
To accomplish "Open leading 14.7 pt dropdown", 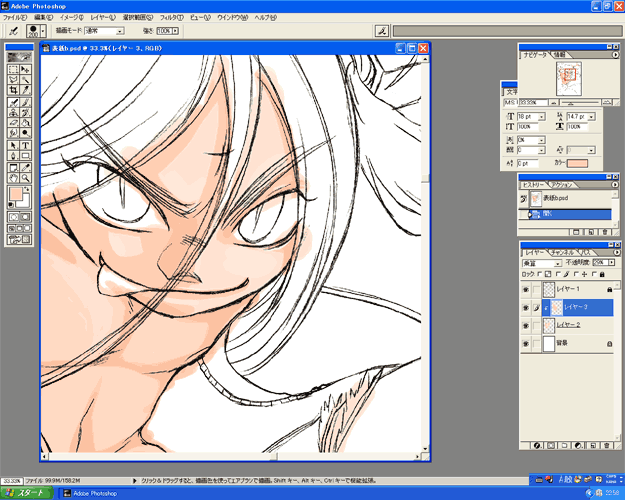I will coord(592,117).
